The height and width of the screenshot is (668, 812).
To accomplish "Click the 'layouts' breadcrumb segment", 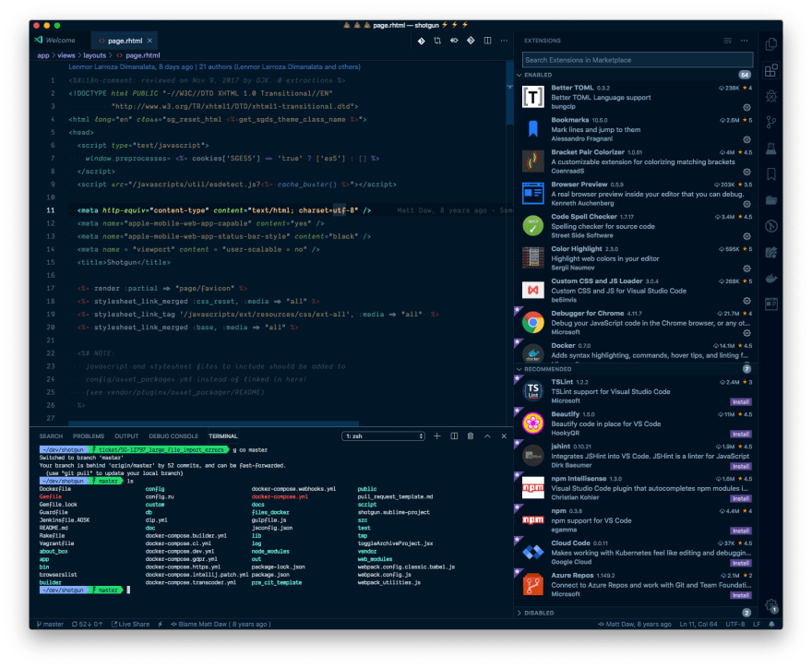I will coord(94,55).
